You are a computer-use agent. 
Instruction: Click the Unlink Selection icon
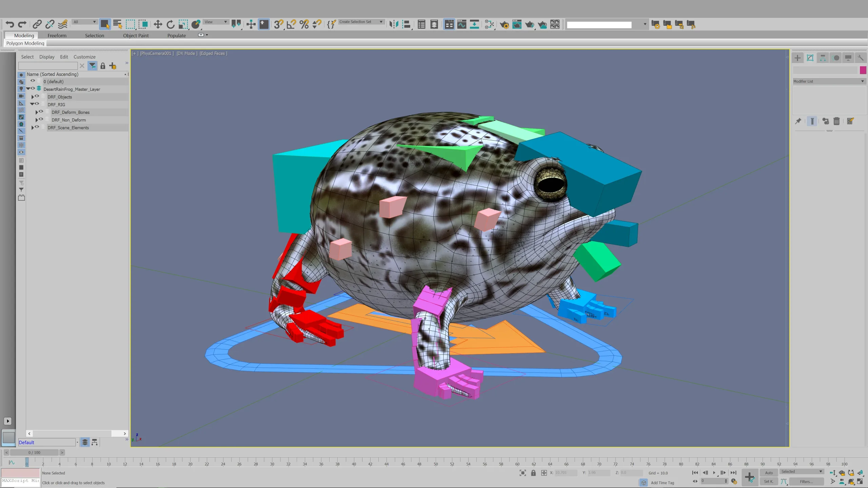coord(50,24)
